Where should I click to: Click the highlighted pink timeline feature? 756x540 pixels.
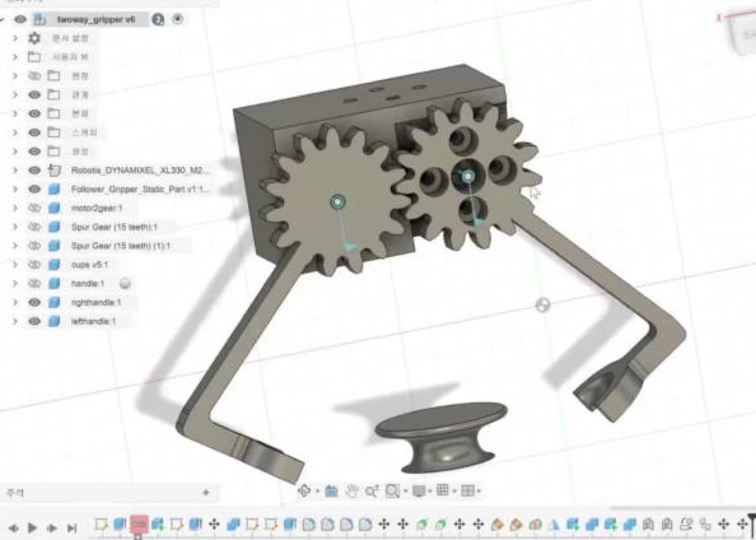(x=139, y=524)
